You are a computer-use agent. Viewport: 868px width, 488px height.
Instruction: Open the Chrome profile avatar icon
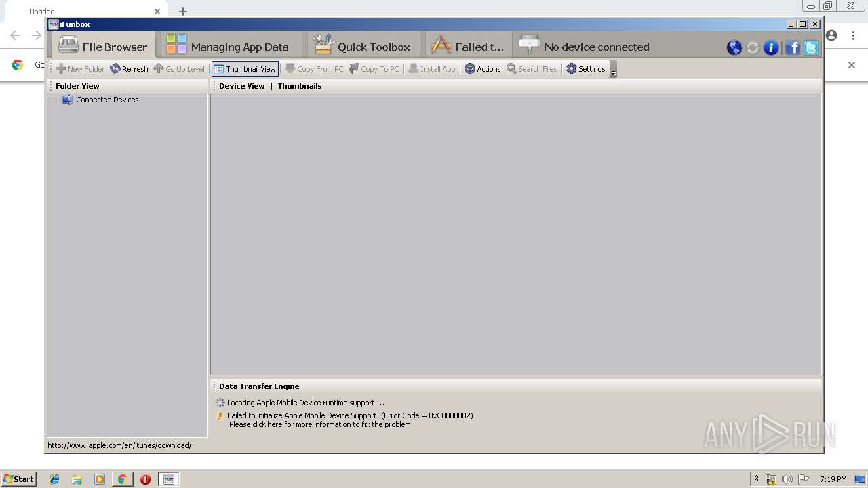click(x=832, y=35)
